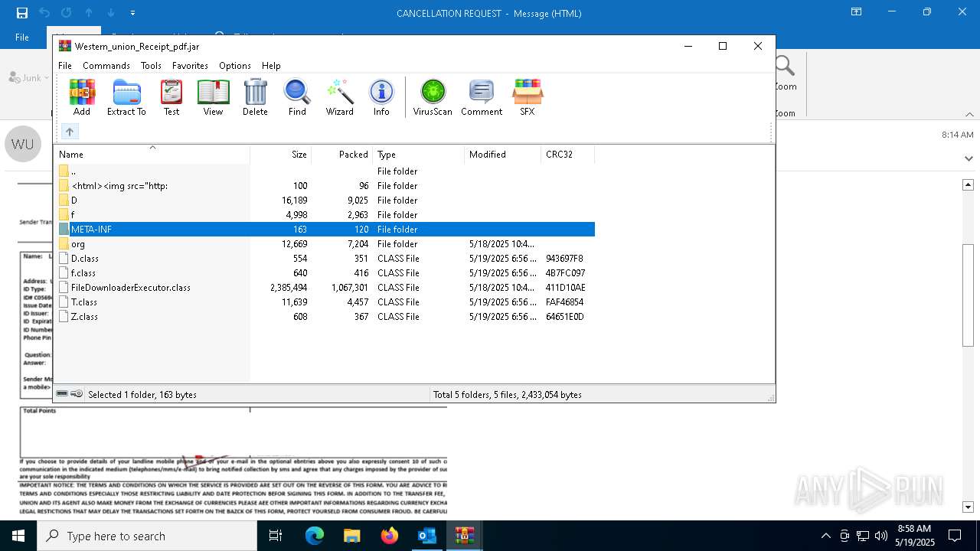Open the Windows Start menu

tap(18, 536)
